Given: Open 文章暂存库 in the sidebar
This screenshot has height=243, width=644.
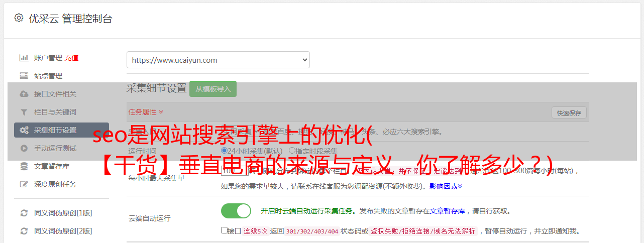Looking at the screenshot, I should tap(52, 166).
